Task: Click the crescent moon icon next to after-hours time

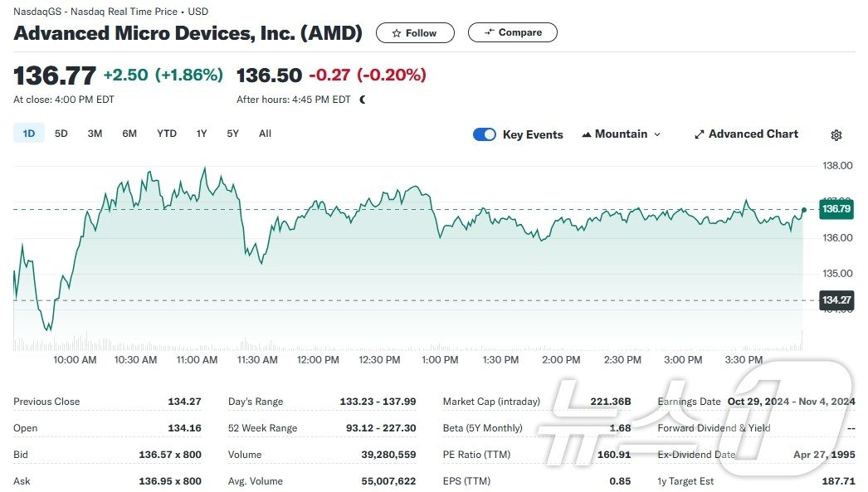Action: [360, 99]
